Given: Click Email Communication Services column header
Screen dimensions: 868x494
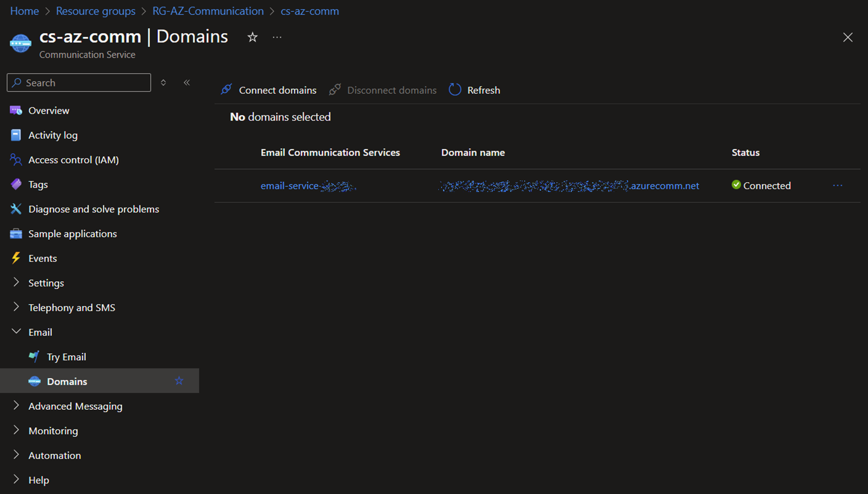Looking at the screenshot, I should coord(330,152).
